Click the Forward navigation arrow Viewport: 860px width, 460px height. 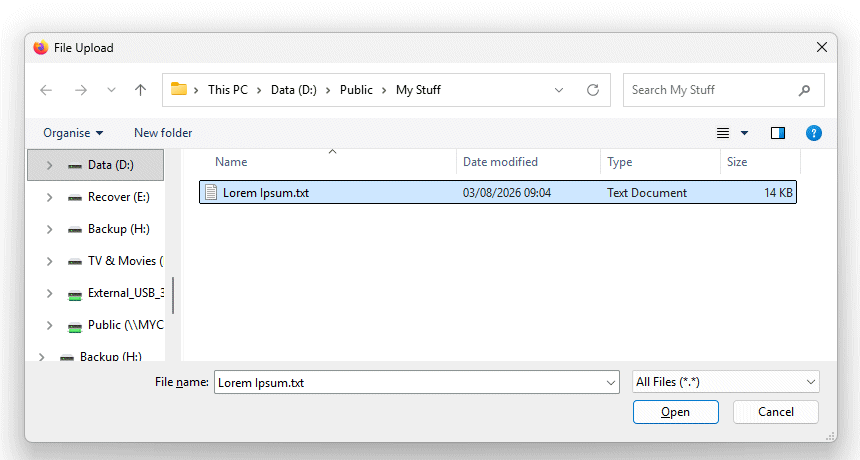pyautogui.click(x=81, y=90)
